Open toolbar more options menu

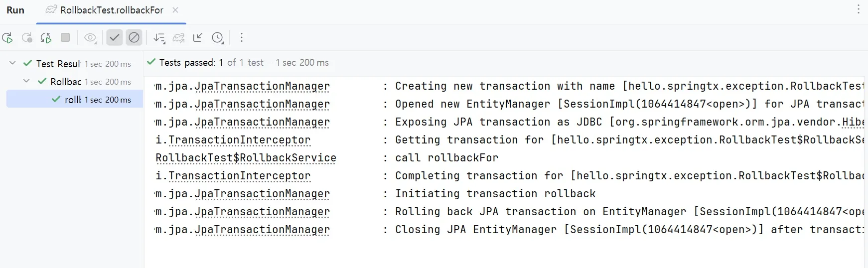[x=242, y=38]
